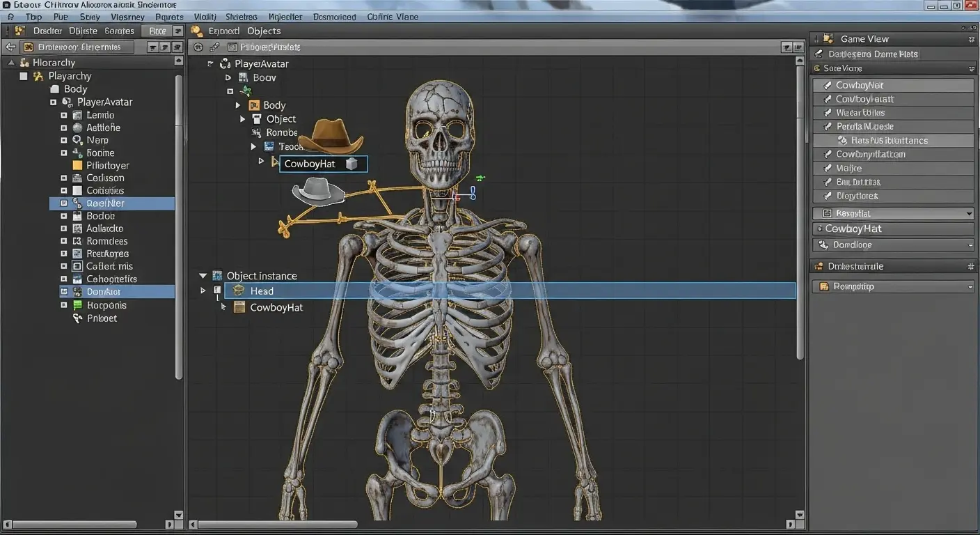The width and height of the screenshot is (980, 535).
Task: Collapse the Object instance section
Action: 203,276
